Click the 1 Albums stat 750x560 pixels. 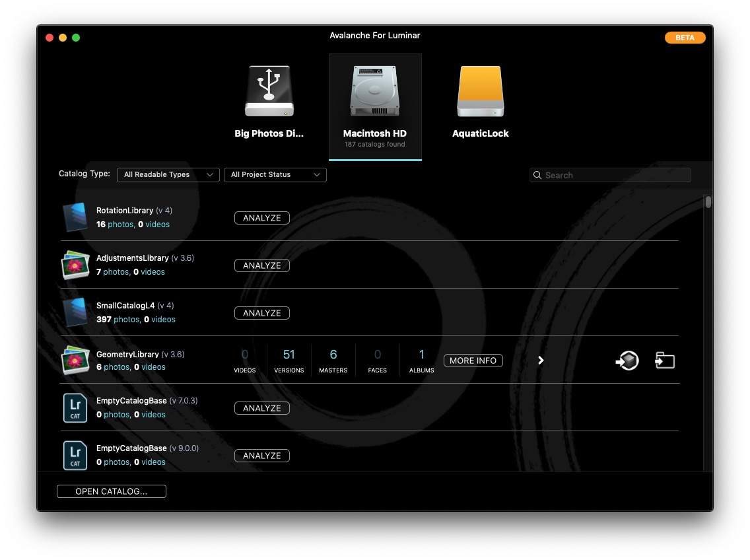click(x=421, y=361)
